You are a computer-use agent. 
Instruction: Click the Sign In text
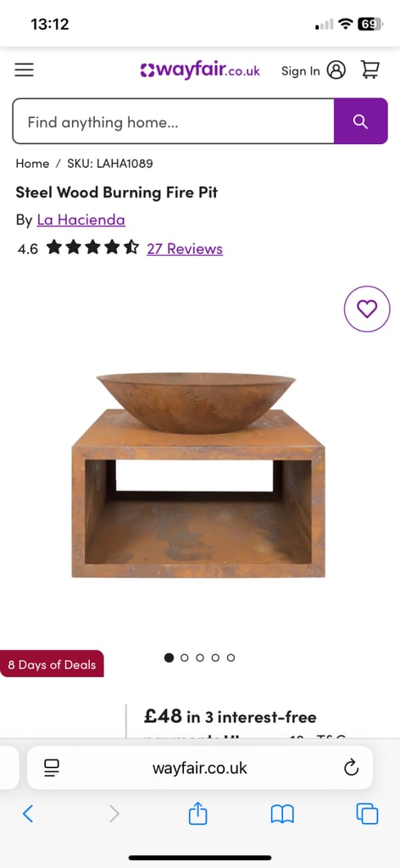(300, 71)
